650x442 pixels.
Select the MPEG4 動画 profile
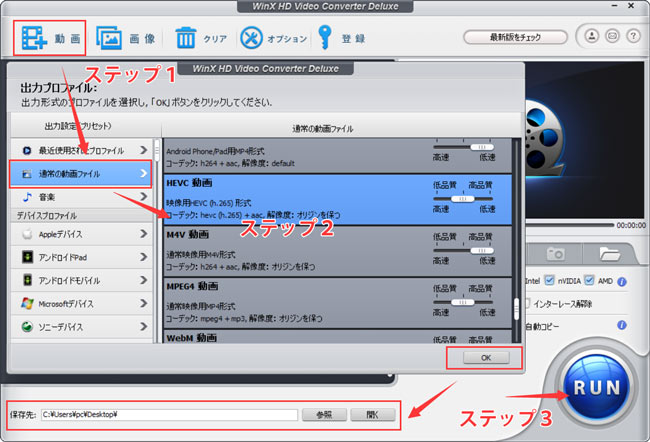point(337,303)
